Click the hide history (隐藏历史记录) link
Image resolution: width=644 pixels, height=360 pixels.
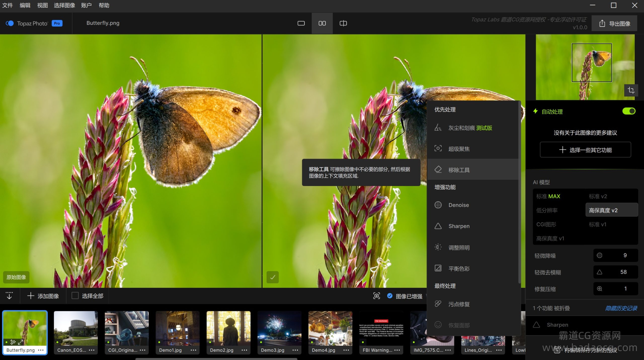click(621, 308)
